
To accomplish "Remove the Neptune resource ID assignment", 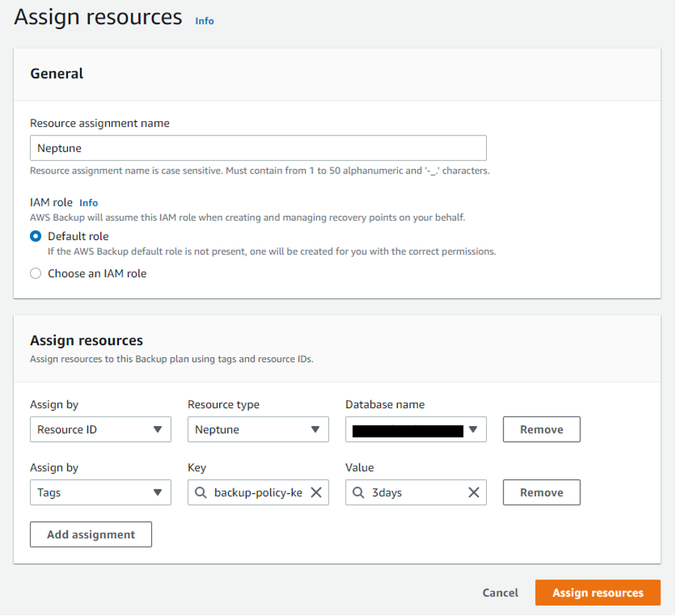I will click(541, 429).
